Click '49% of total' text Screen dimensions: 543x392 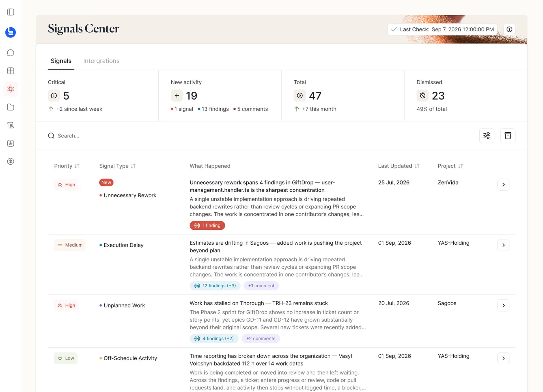click(x=432, y=109)
